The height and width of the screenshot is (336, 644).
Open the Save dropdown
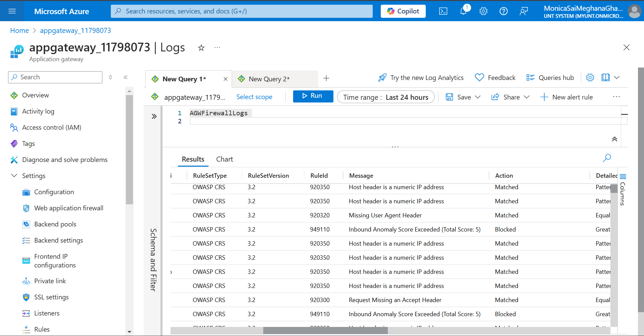pos(463,97)
